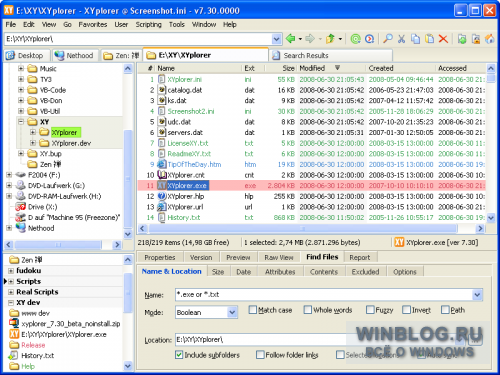Open the Up button dropdown arrow

pos(340,39)
